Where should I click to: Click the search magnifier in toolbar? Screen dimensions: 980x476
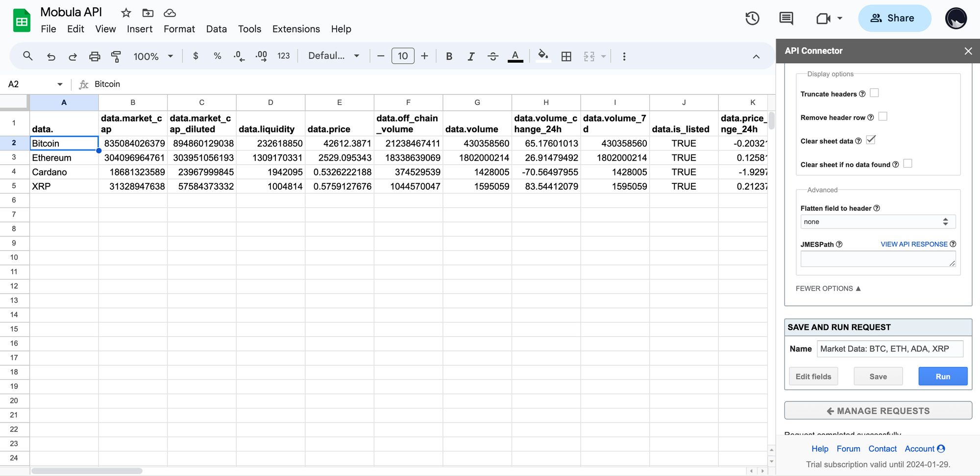pyautogui.click(x=28, y=56)
